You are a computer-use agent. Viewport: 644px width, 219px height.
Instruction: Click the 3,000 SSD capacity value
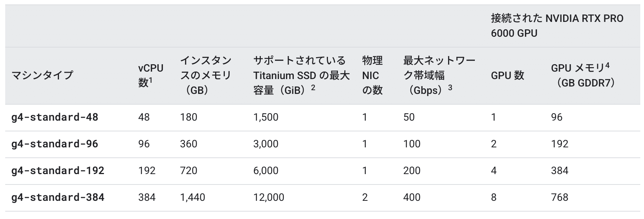click(266, 144)
